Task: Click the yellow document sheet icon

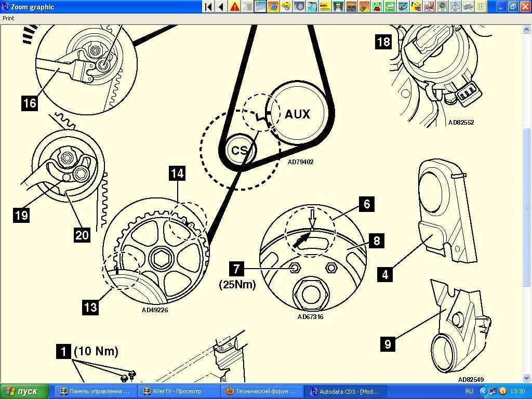Action: tap(481, 6)
